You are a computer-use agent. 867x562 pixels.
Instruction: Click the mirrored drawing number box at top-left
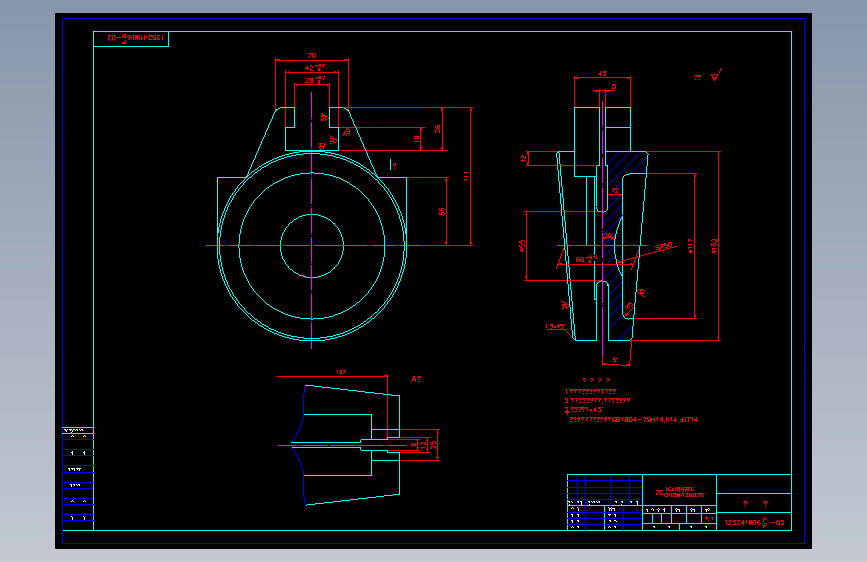click(x=131, y=39)
